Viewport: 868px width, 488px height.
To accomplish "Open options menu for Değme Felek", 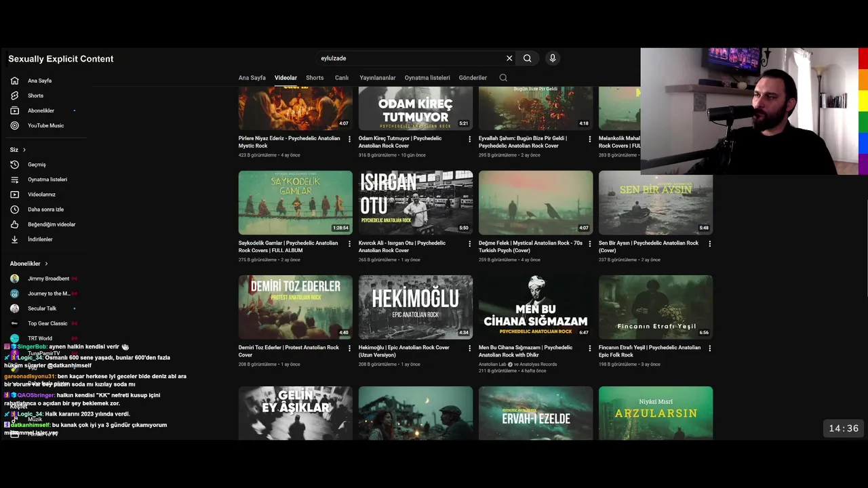I will coord(590,244).
